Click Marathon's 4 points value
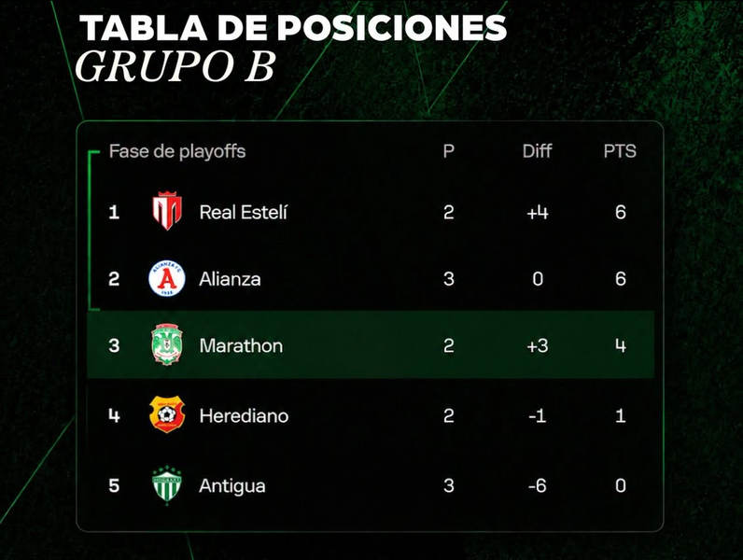The width and height of the screenshot is (743, 560). (x=621, y=346)
